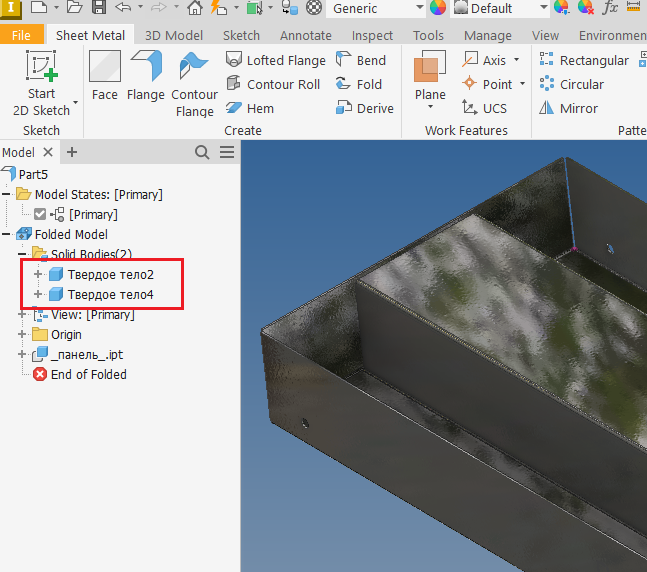Select the Face tool

pyautogui.click(x=105, y=76)
